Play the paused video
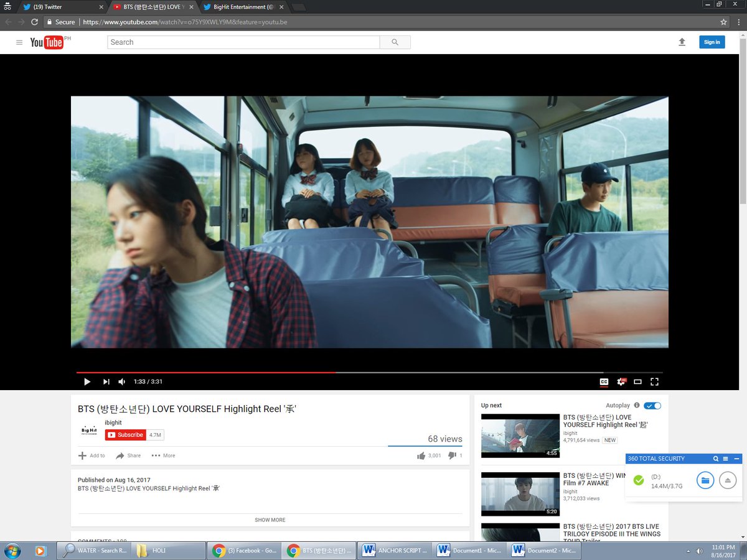This screenshot has height=560, width=747. 87,381
